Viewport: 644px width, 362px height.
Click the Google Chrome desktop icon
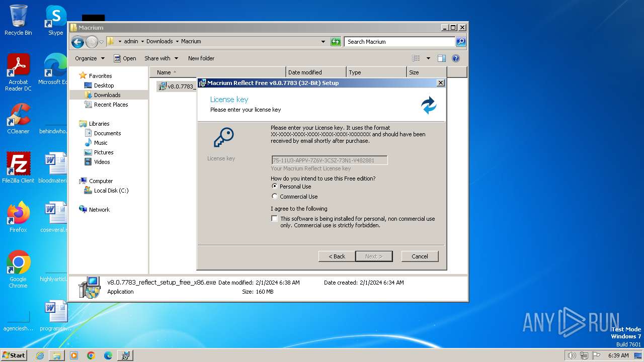coord(18,269)
